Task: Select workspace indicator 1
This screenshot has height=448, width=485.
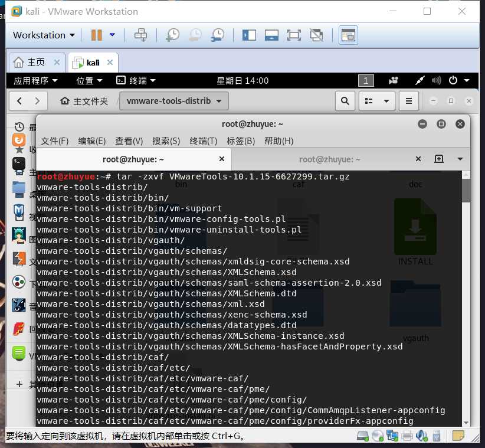Action: coord(366,81)
